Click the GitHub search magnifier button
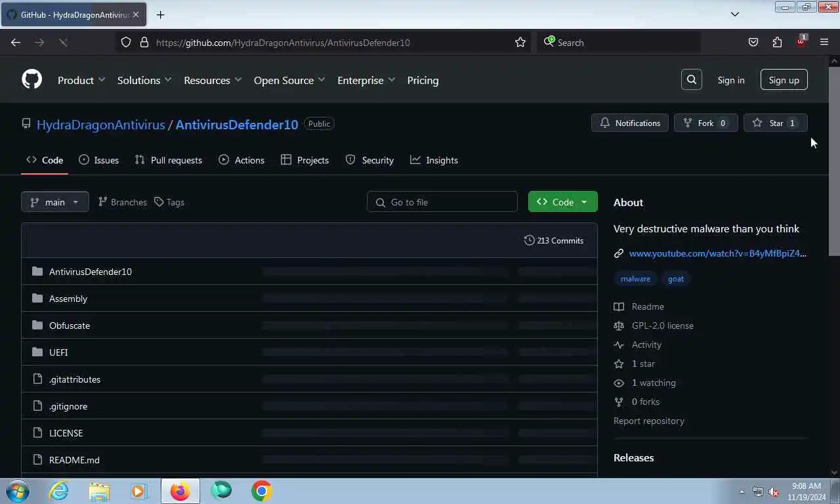The image size is (840, 504). click(692, 79)
